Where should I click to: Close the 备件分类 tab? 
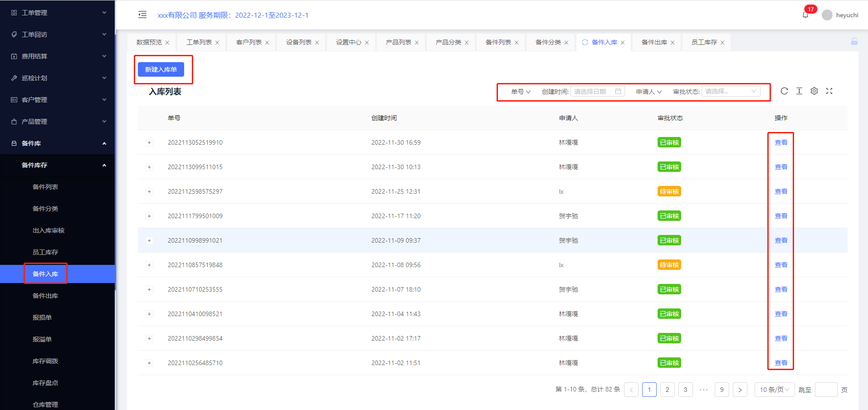point(566,43)
